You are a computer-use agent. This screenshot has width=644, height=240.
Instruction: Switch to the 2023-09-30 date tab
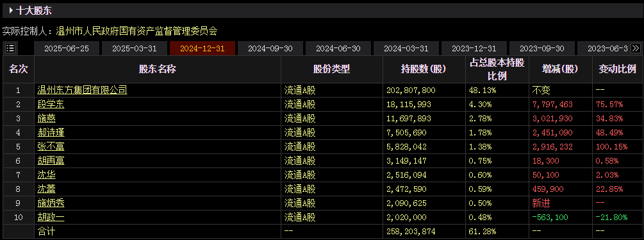[x=542, y=49]
